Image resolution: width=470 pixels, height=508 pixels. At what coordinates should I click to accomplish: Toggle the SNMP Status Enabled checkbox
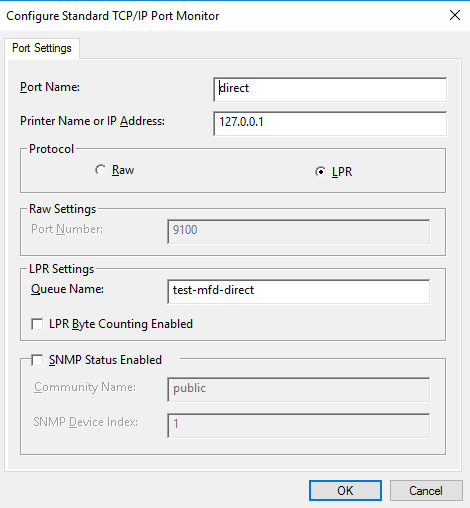coord(37,360)
